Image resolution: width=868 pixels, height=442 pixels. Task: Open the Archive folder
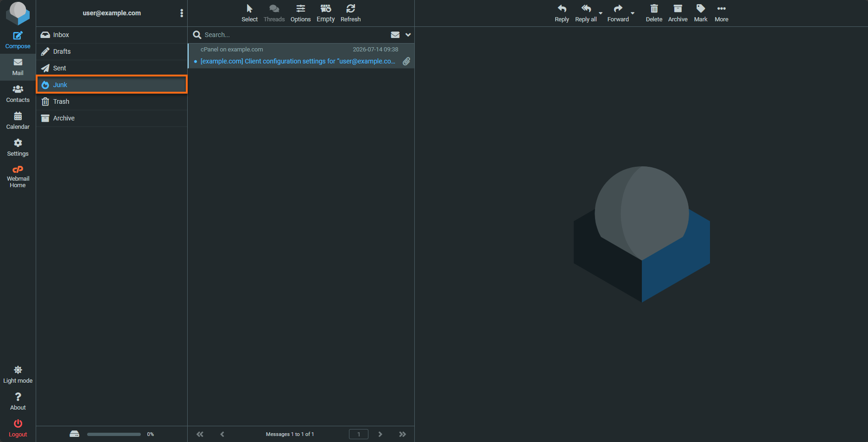(x=112, y=118)
